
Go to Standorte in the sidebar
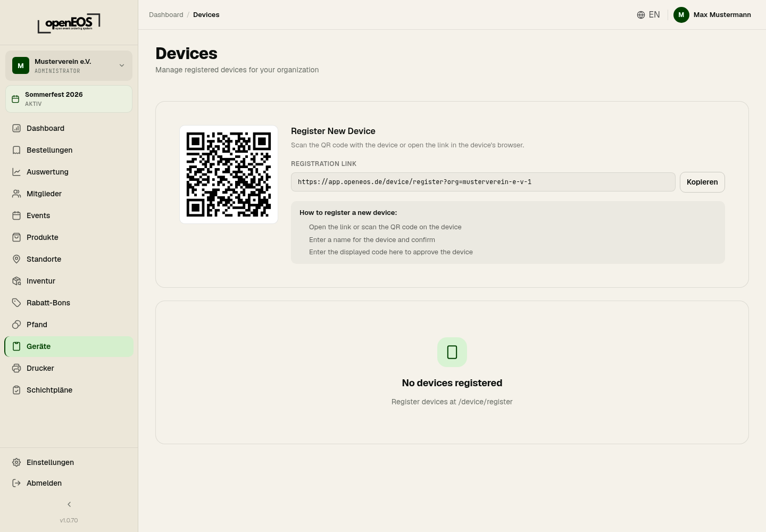click(69, 259)
